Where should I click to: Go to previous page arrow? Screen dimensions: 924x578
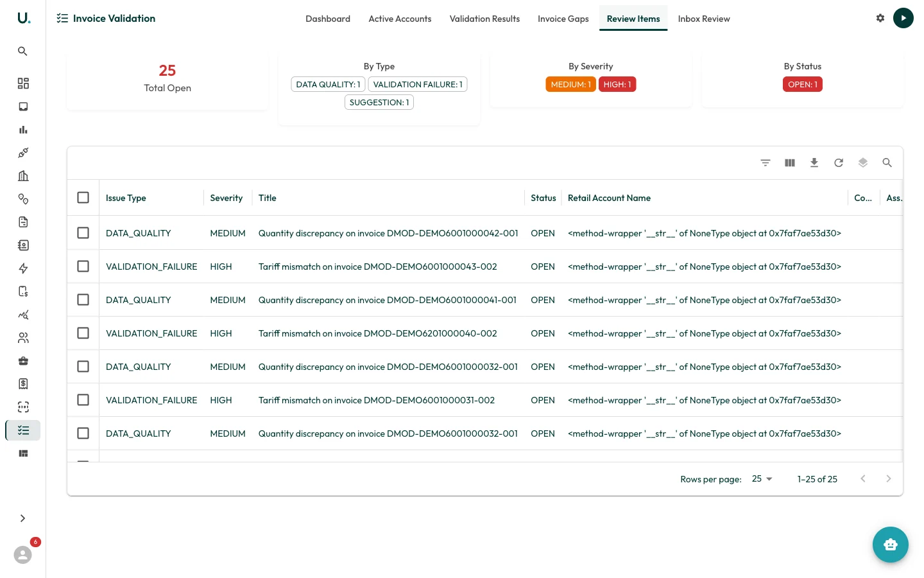pos(863,479)
